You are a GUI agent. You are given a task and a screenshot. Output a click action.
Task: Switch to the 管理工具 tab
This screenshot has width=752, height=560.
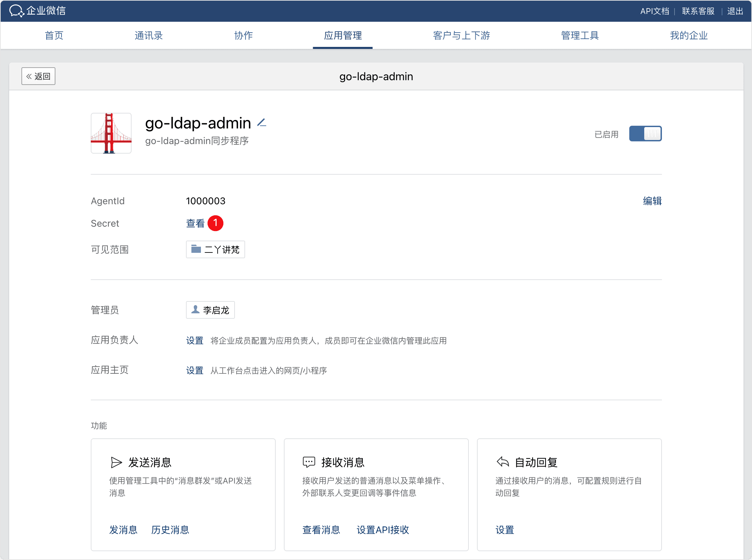click(x=580, y=35)
